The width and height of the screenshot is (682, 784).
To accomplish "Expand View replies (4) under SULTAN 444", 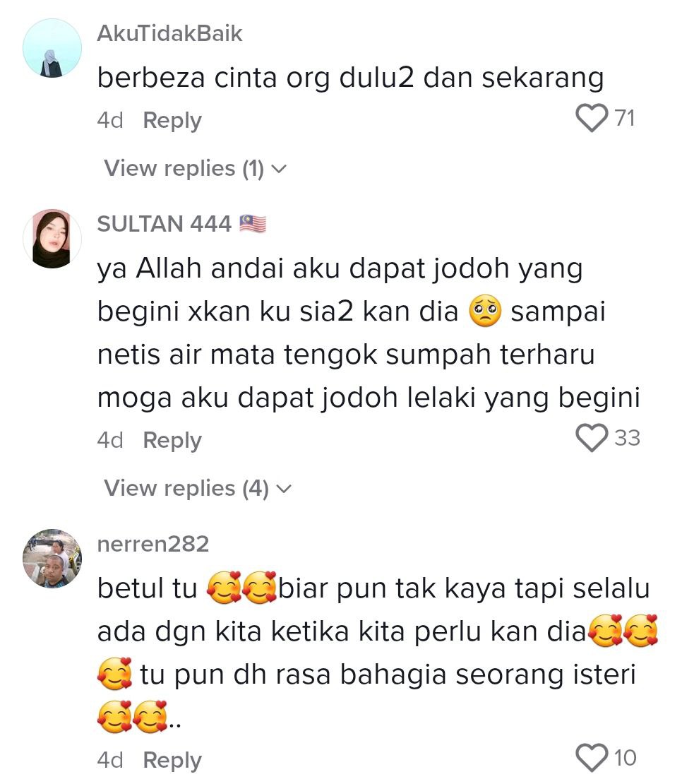I will [x=198, y=489].
